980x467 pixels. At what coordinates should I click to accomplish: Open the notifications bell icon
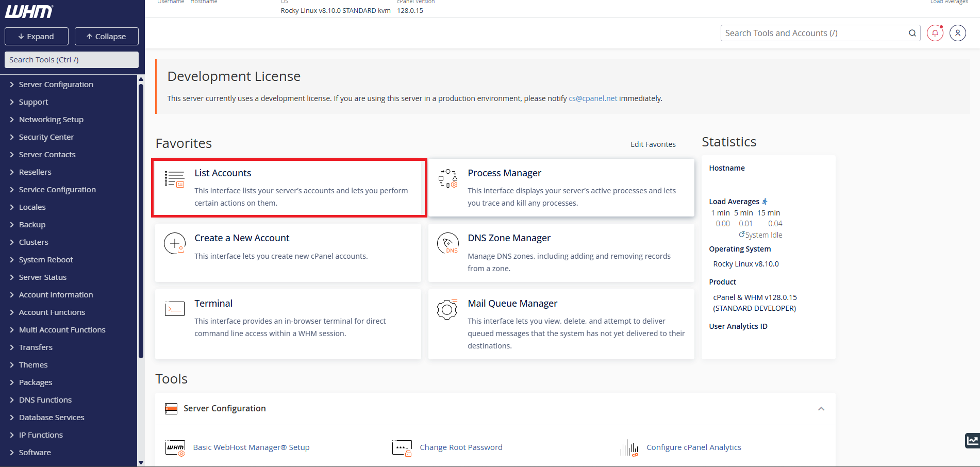coord(935,33)
